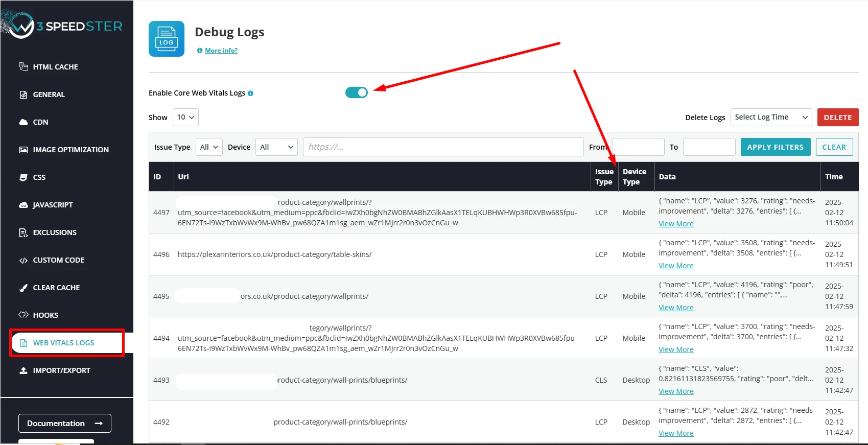
Task: Click the Import/Export upload icon
Action: coord(24,370)
